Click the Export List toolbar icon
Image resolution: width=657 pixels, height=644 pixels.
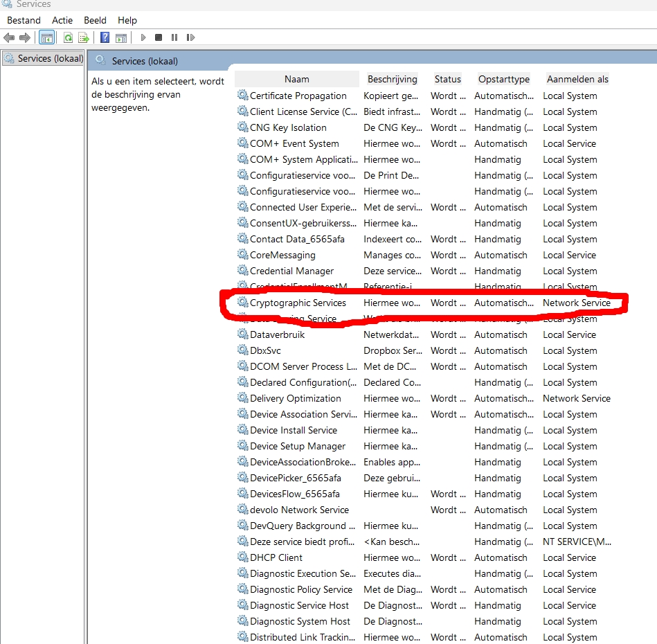(x=84, y=37)
